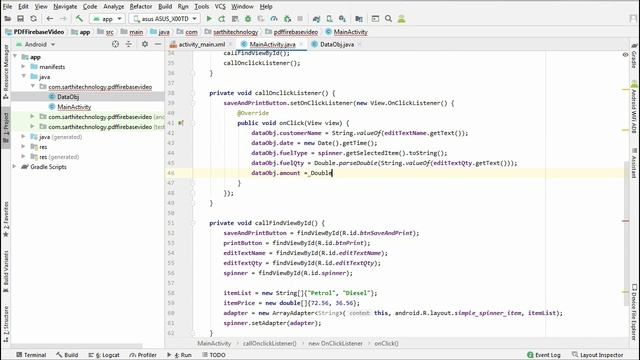Click the Collapse All icon in Project panel
The image size is (640, 360).
point(129,44)
